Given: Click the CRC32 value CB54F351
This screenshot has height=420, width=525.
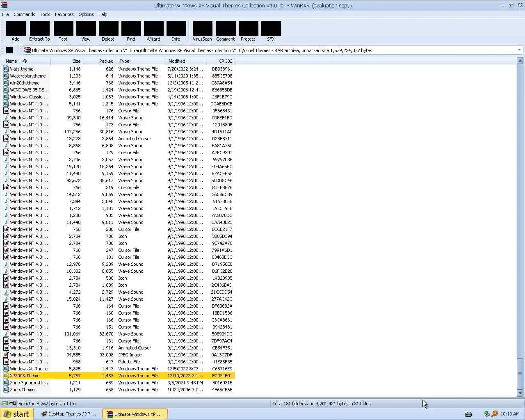Looking at the screenshot, I should [x=222, y=348].
